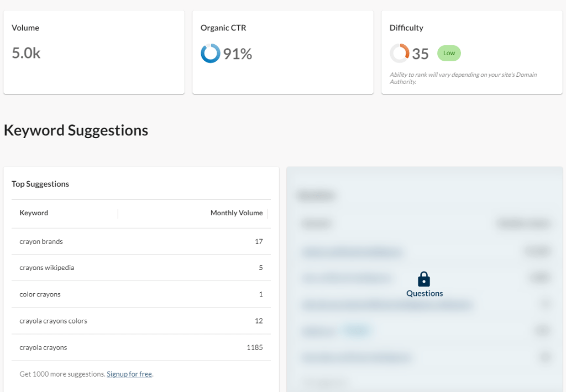Screen dimensions: 566x392
Task: Click the locked Questions label
Action: click(x=424, y=294)
